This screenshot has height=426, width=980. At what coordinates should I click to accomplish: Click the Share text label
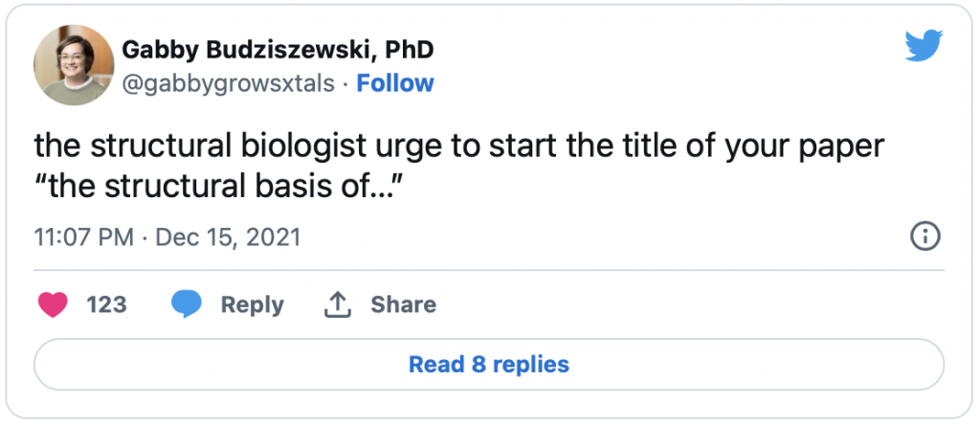click(404, 304)
